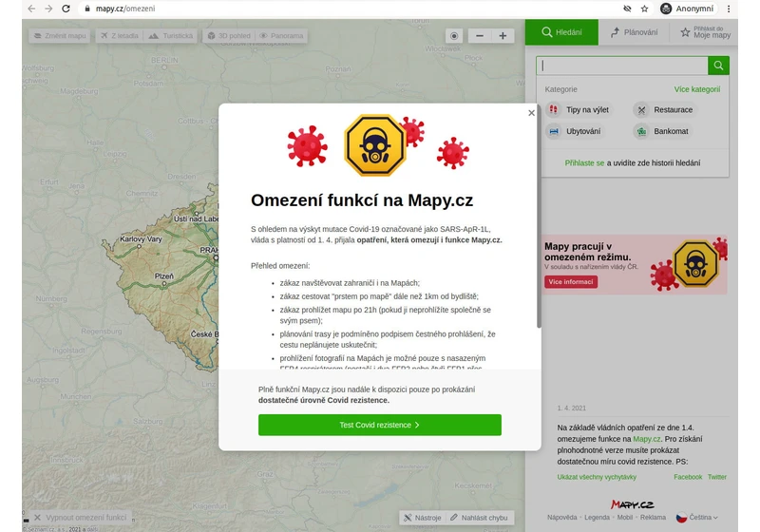This screenshot has width=760, height=532.
Task: Click the Přihlaste se link
Action: click(x=584, y=163)
